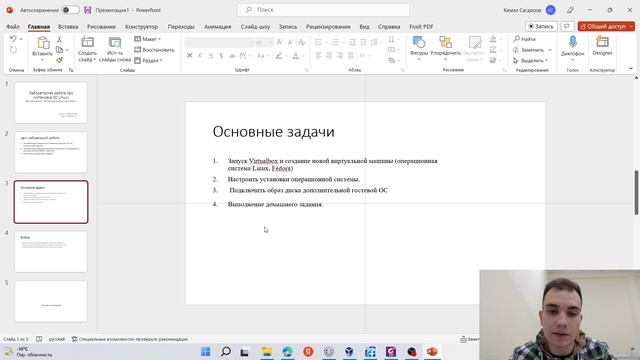The width and height of the screenshot is (640, 360).
Task: Open File Explorer from taskbar
Action: (267, 351)
